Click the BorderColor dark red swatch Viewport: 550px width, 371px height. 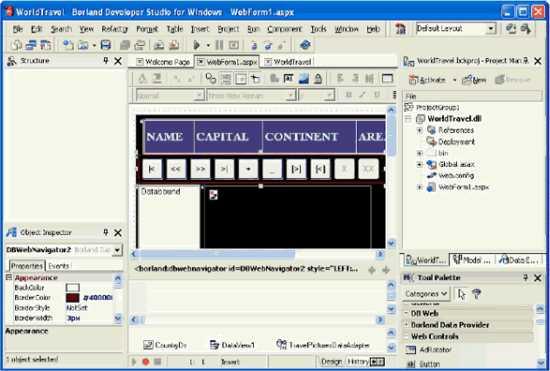(x=73, y=298)
